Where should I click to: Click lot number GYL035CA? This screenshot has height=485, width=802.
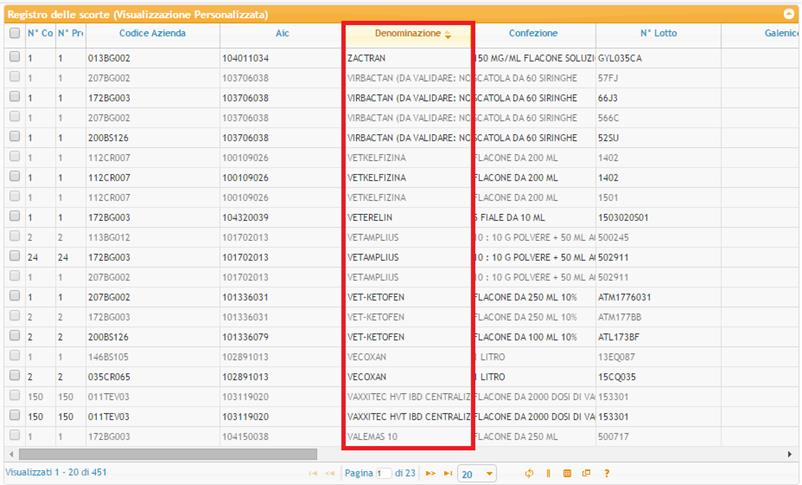pos(619,58)
